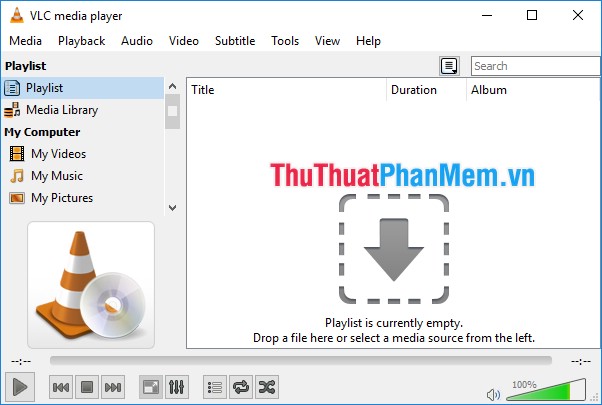Sort by the Duration column header
The width and height of the screenshot is (602, 405).
(x=426, y=90)
